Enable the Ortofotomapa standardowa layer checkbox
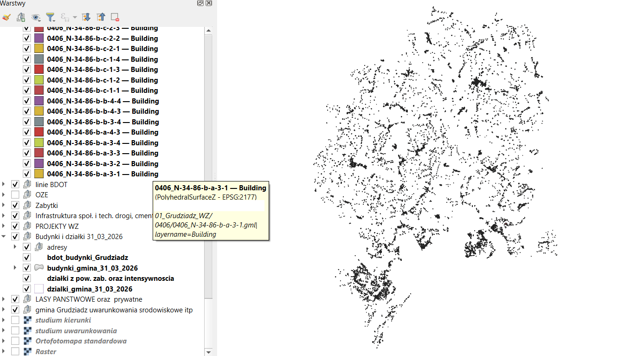This screenshot has width=644, height=356. pos(15,341)
